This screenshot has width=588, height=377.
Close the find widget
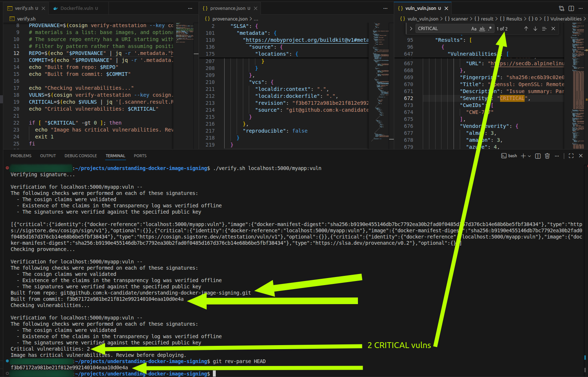click(x=553, y=29)
